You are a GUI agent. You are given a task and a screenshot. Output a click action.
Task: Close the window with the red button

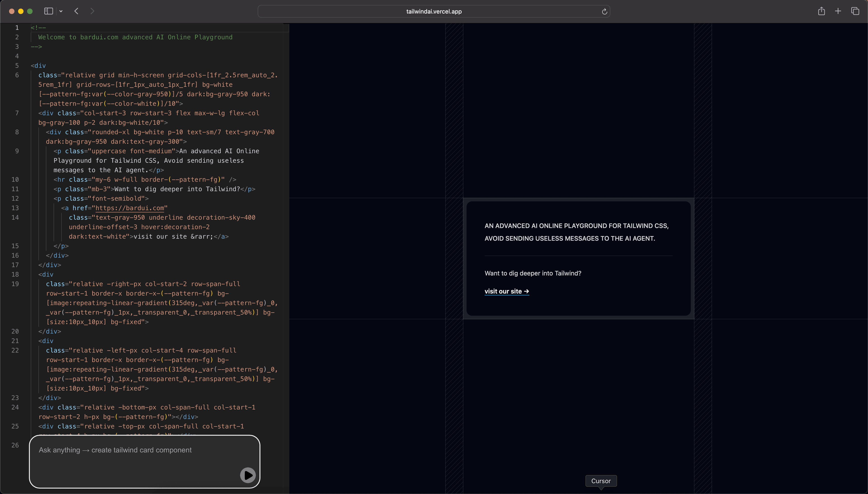click(12, 11)
